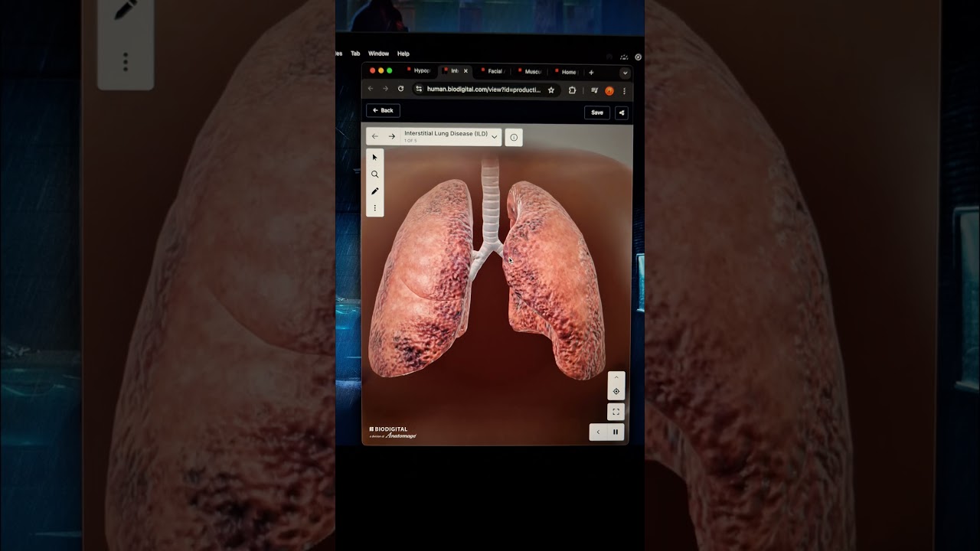
Task: Close the active Int browser tab
Action: (465, 71)
